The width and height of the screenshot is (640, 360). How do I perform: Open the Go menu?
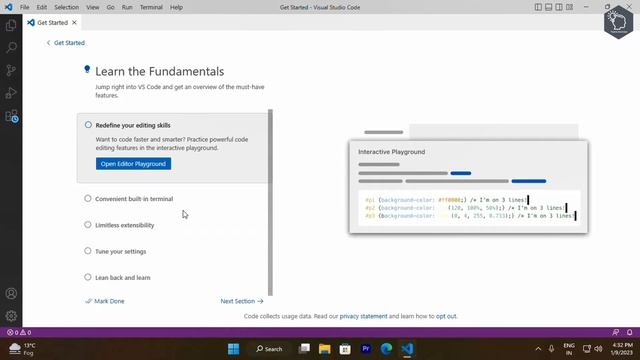[111, 7]
